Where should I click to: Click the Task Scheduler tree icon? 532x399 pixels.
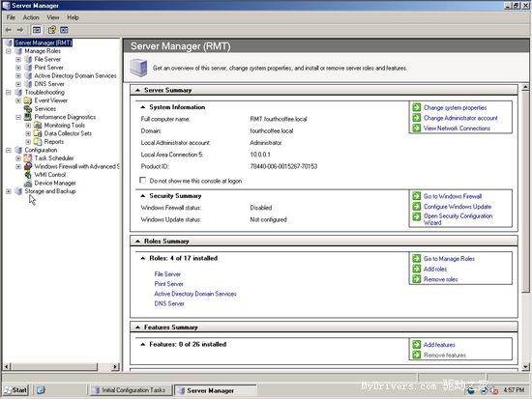click(28, 158)
